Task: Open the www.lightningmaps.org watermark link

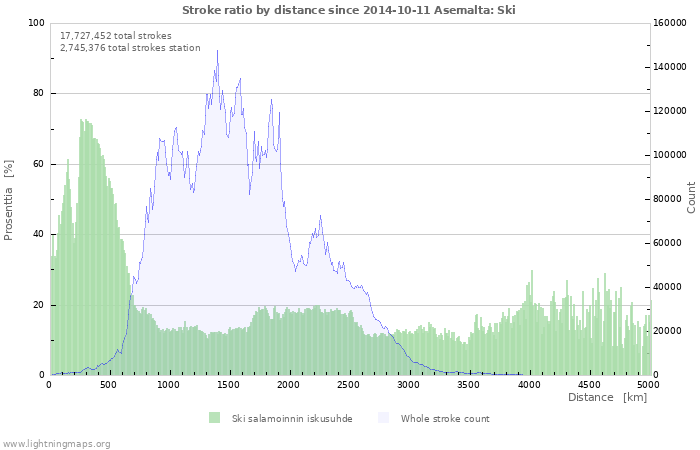Action: coord(56,443)
